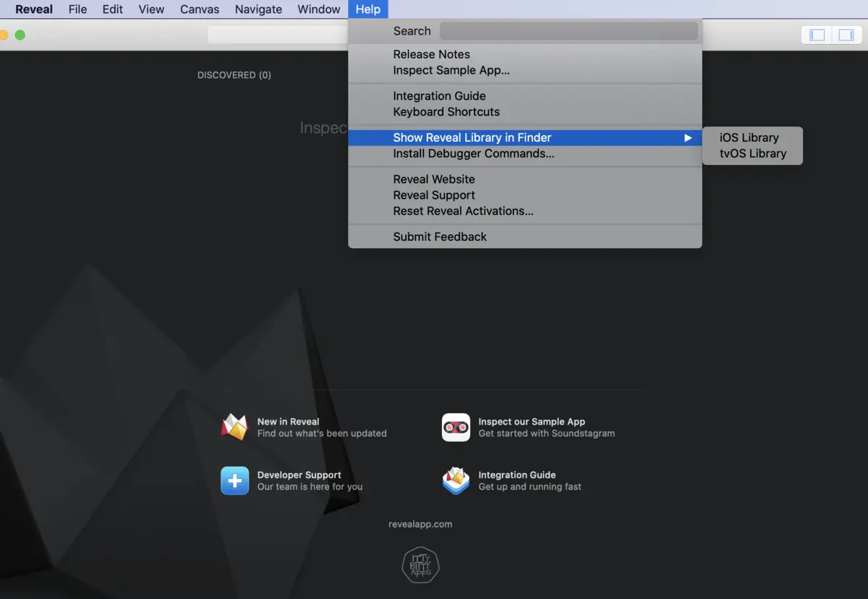868x599 pixels.
Task: Click the Itty Bitty Apps logo
Action: (x=420, y=564)
